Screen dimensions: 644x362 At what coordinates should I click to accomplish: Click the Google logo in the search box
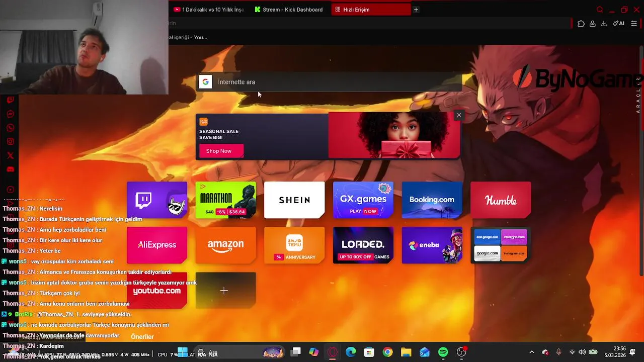tap(205, 82)
